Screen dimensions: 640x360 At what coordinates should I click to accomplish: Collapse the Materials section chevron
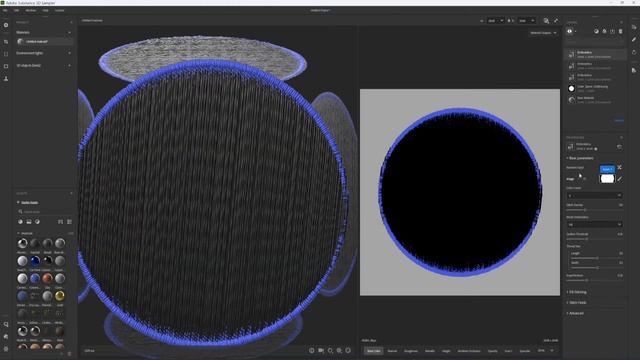tap(69, 32)
